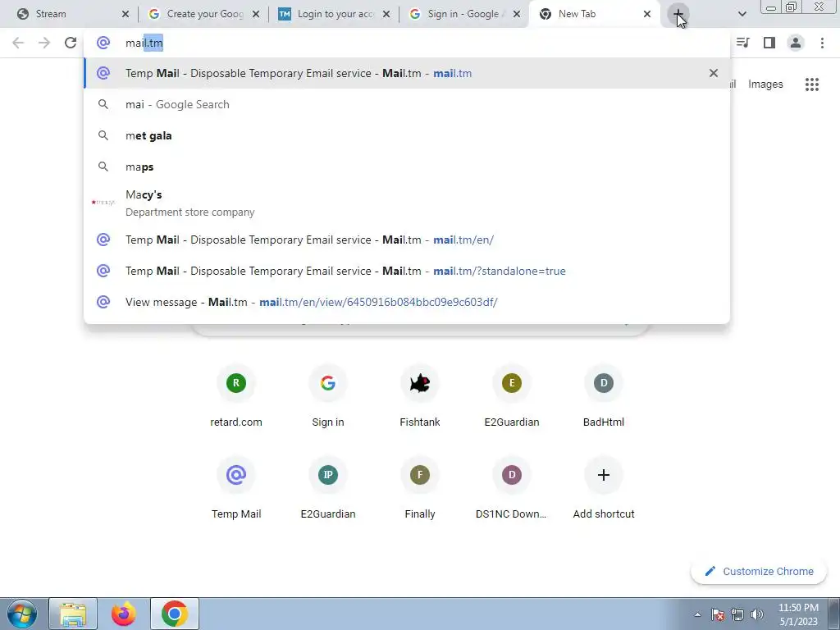Launch Firefox from the taskbar
This screenshot has height=630, width=840.
coord(124,614)
